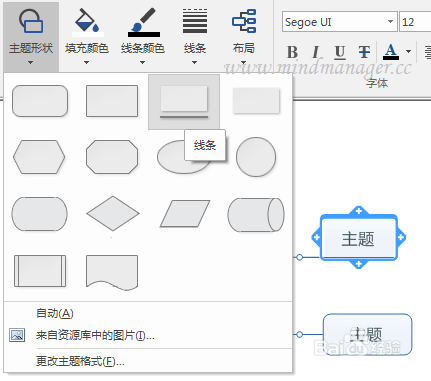The height and width of the screenshot is (381, 431).
Task: Expand the 填充颜色 dropdown arrow
Action: (87, 62)
